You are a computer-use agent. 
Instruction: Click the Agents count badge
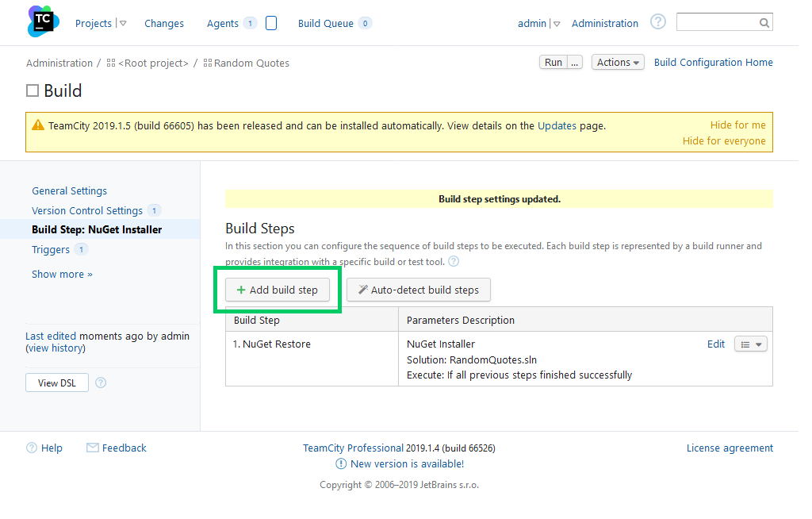[250, 23]
